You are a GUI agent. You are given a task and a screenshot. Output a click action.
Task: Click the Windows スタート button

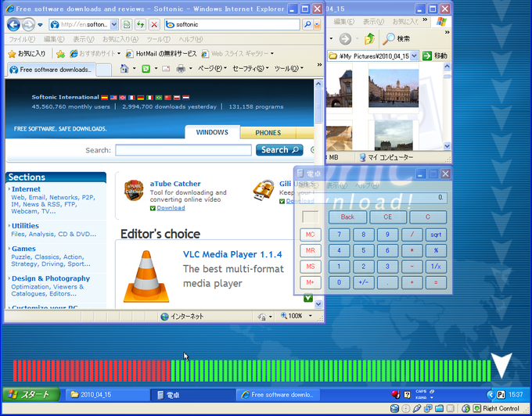tap(31, 395)
